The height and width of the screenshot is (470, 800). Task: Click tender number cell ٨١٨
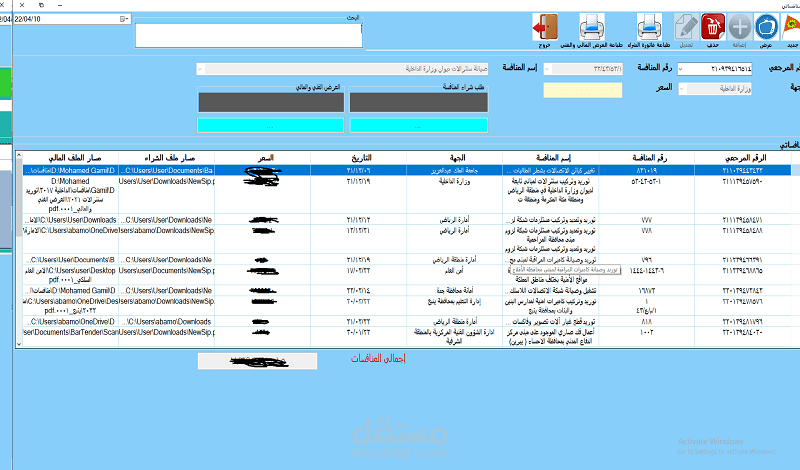click(646, 322)
